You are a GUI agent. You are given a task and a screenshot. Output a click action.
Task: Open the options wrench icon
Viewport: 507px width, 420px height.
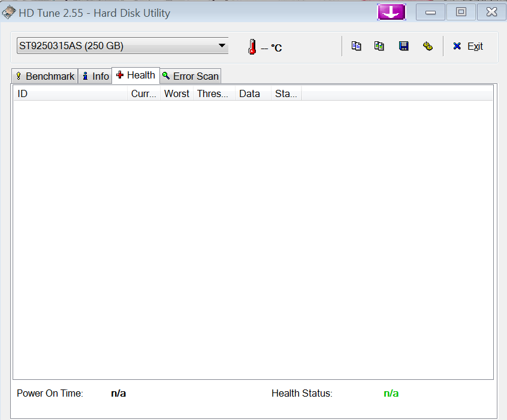pos(427,46)
